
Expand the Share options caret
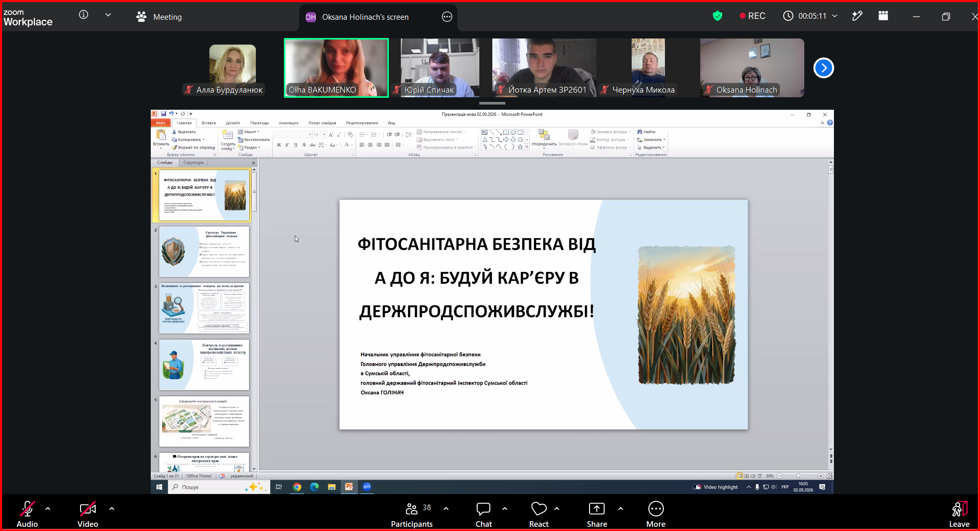point(621,509)
